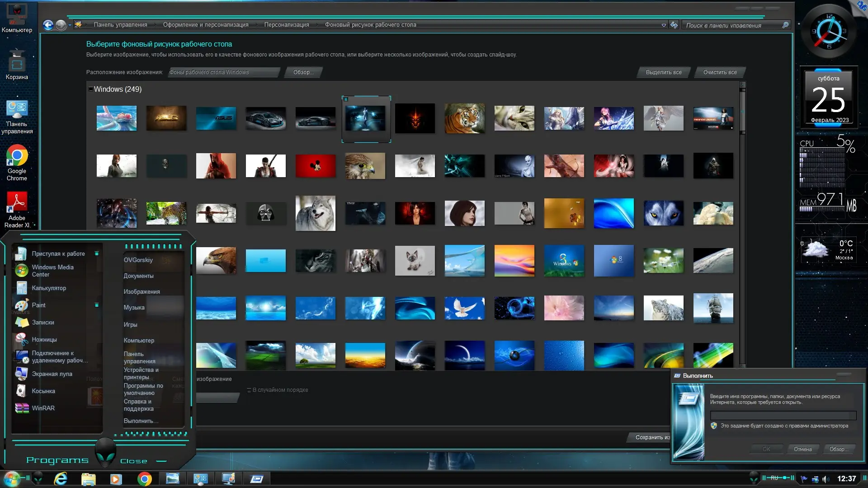Click the search magnifier in control panel

pos(785,25)
